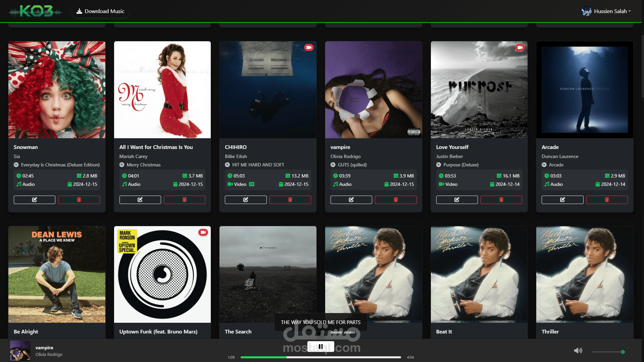Click the album Purpose (Deluxe)
The width and height of the screenshot is (644, 362).
pyautogui.click(x=461, y=165)
